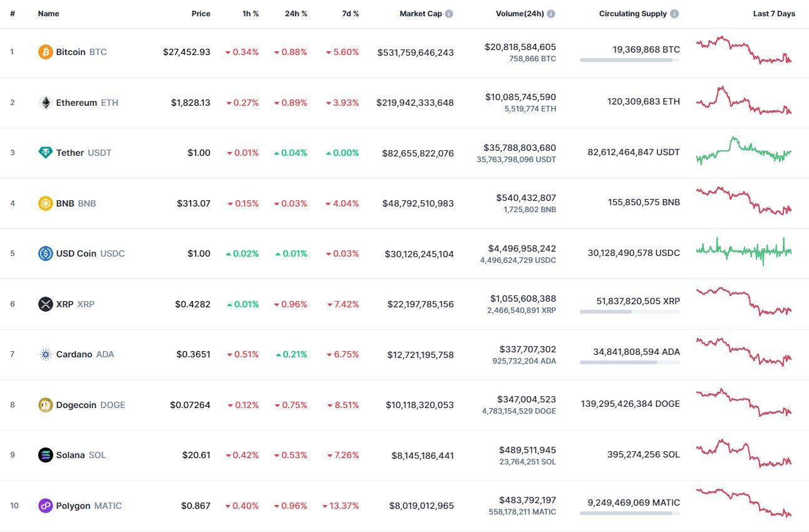Sort coins by Name column header
This screenshot has width=809, height=532.
(48, 14)
